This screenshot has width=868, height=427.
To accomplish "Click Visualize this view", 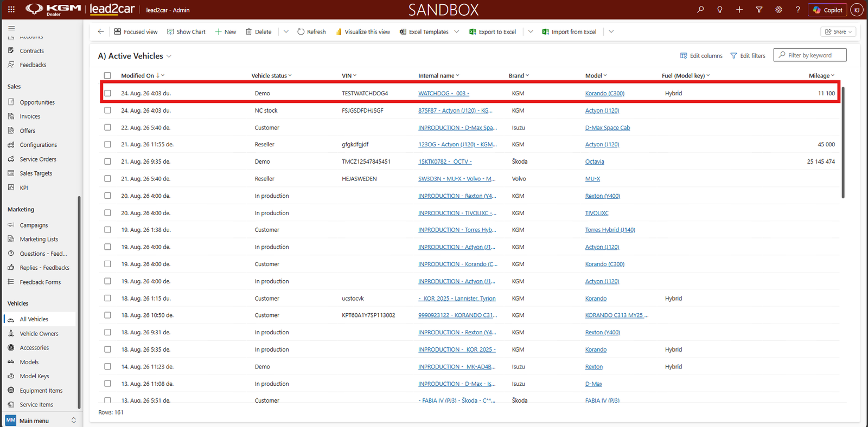I will [362, 32].
